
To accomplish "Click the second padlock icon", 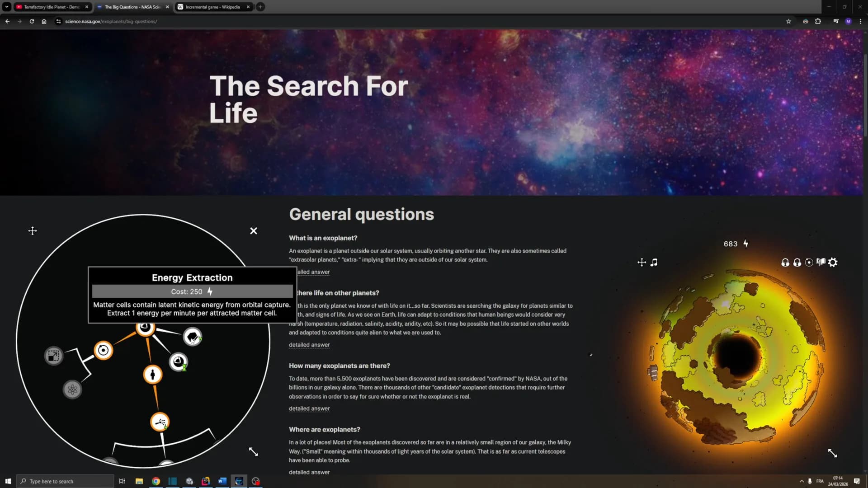I will (797, 263).
